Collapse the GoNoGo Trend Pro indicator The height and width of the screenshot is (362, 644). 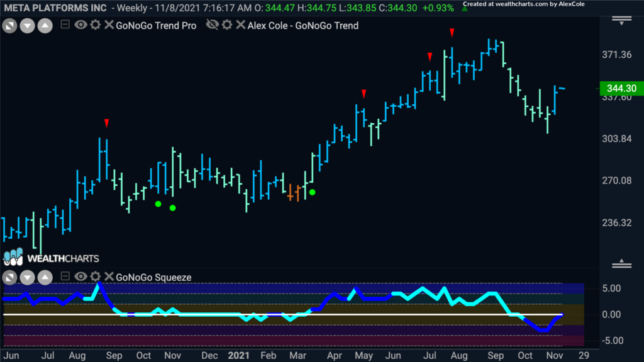(x=65, y=25)
